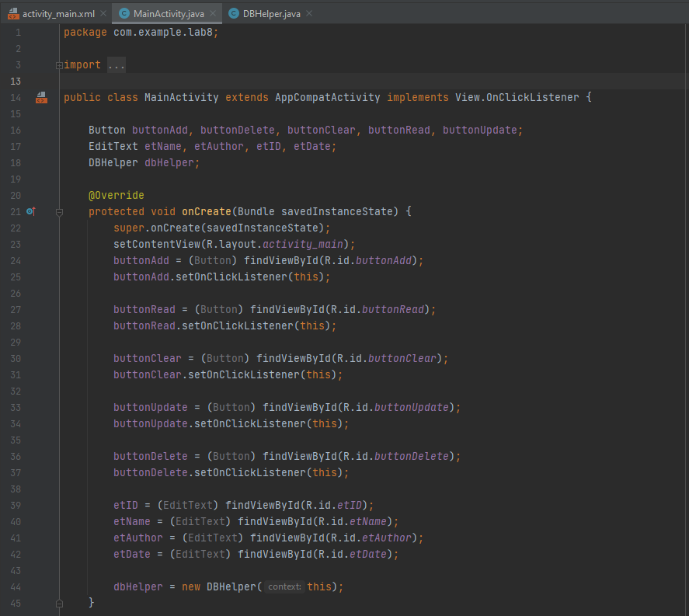The width and height of the screenshot is (689, 616).
Task: Click the word 'MainActivity' in class declaration
Action: coord(182,98)
